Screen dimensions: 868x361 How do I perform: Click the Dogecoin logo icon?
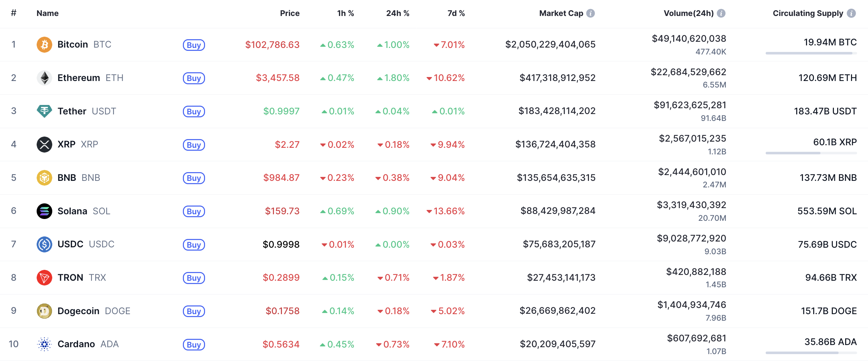[44, 311]
